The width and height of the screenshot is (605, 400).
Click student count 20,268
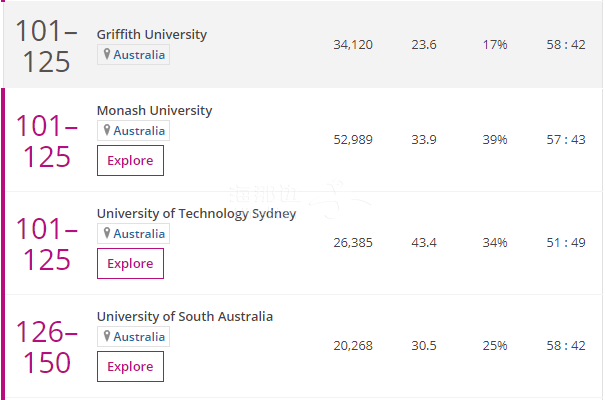coord(353,346)
